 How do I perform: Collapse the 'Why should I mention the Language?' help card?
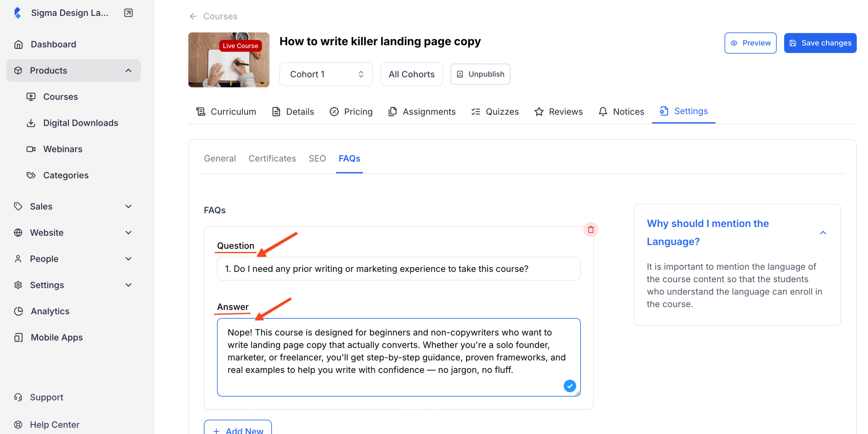coord(823,233)
